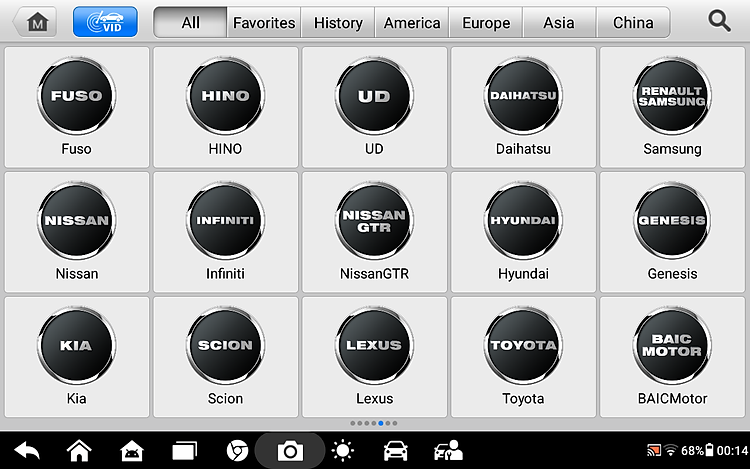750x469 pixels.
Task: Start VID vehicle scan
Action: [x=105, y=22]
